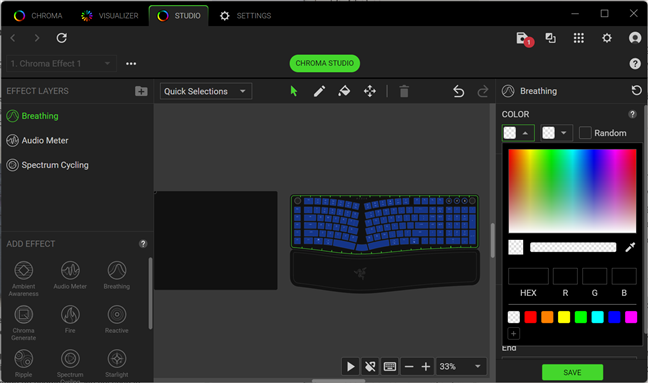
Task: Open the Quick Selections dropdown
Action: pyautogui.click(x=206, y=91)
